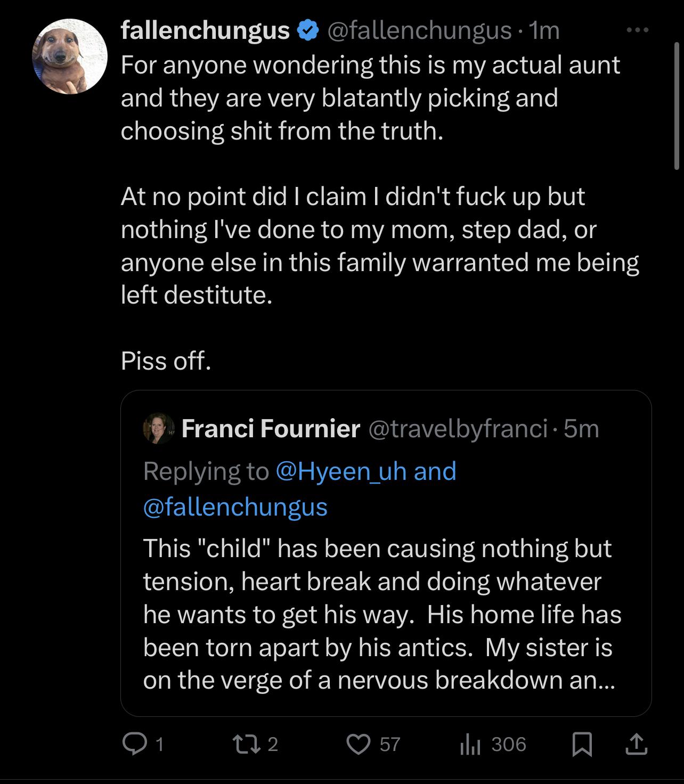This screenshot has height=784, width=684.
Task: Click the 5m quoted tweet timestamp
Action: pos(581,428)
